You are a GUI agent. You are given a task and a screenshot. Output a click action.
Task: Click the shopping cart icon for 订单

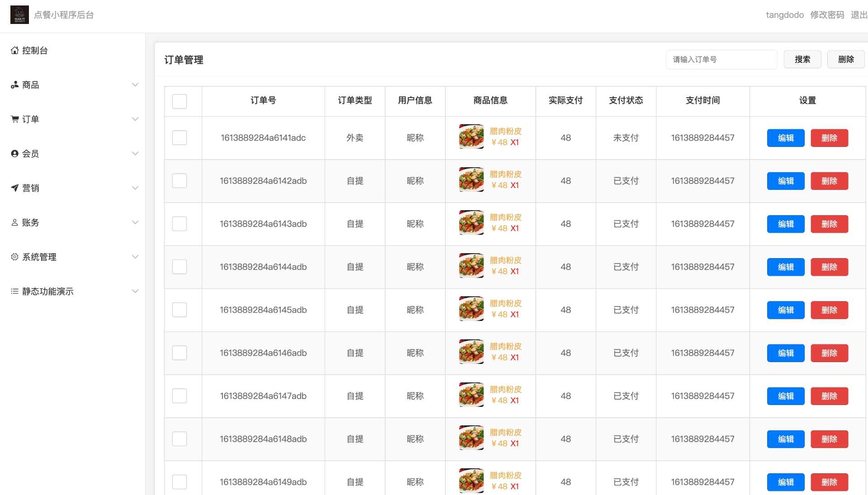14,119
